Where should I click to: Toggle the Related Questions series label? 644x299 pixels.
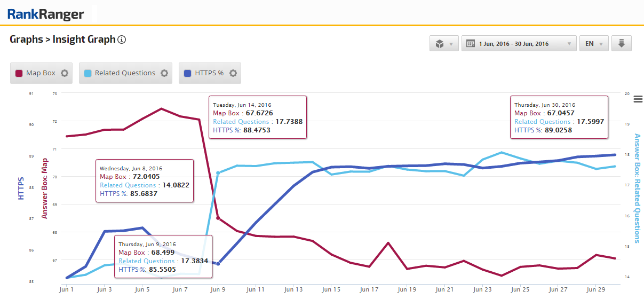(125, 73)
